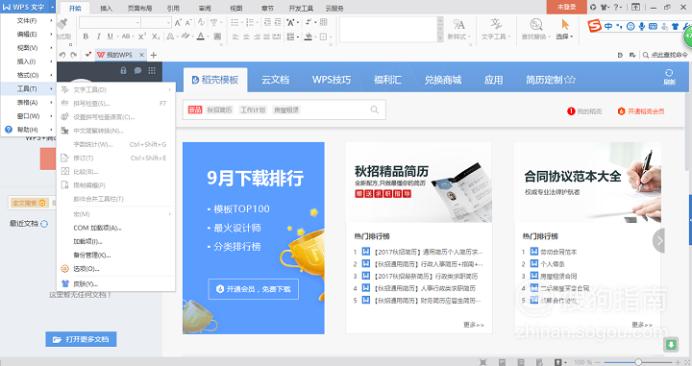Open the 应用 tab on blue bar
Image resolution: width=692 pixels, height=366 pixels.
(493, 80)
